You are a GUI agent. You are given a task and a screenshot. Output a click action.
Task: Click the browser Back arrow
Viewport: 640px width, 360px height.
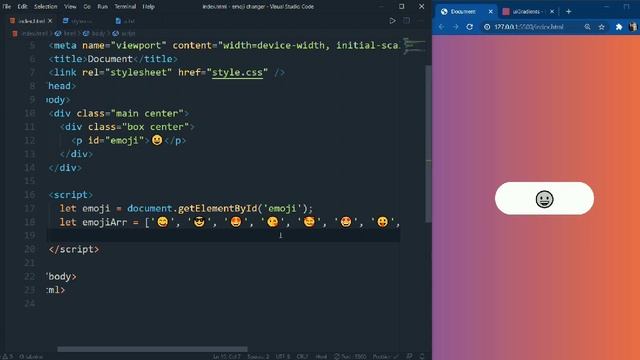pos(441,27)
